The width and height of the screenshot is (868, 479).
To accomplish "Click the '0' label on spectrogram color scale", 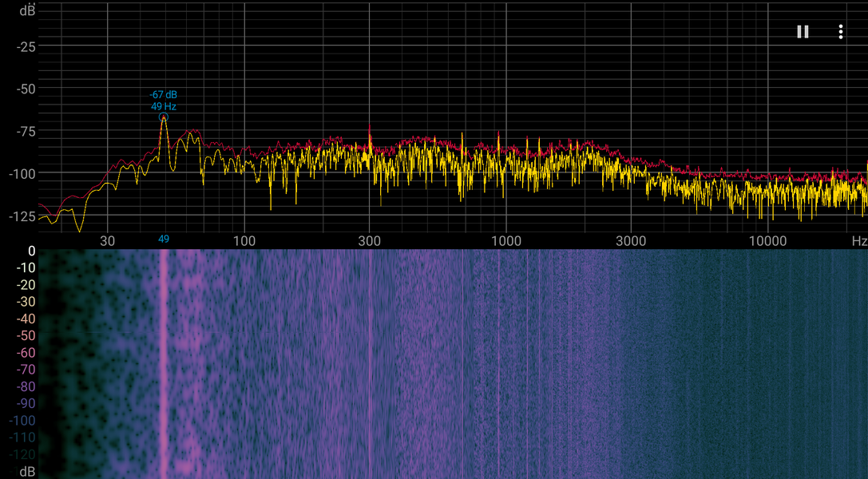I will [32, 251].
